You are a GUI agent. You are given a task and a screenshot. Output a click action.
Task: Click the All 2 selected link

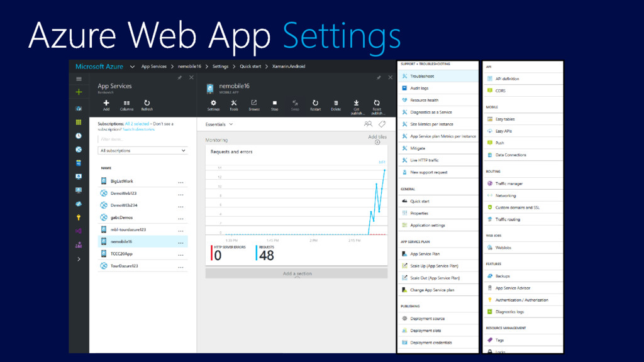coord(137,124)
